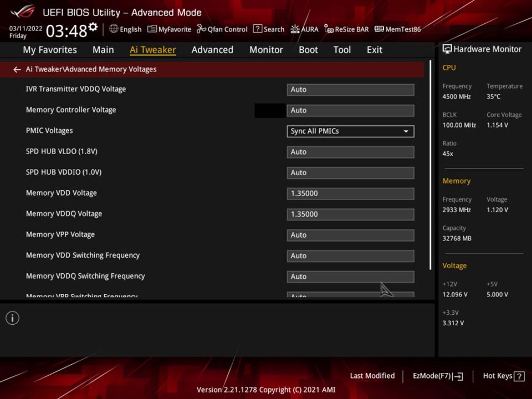Click Memory VDD Switching Frequency field
The height and width of the screenshot is (399, 532).
(x=350, y=256)
